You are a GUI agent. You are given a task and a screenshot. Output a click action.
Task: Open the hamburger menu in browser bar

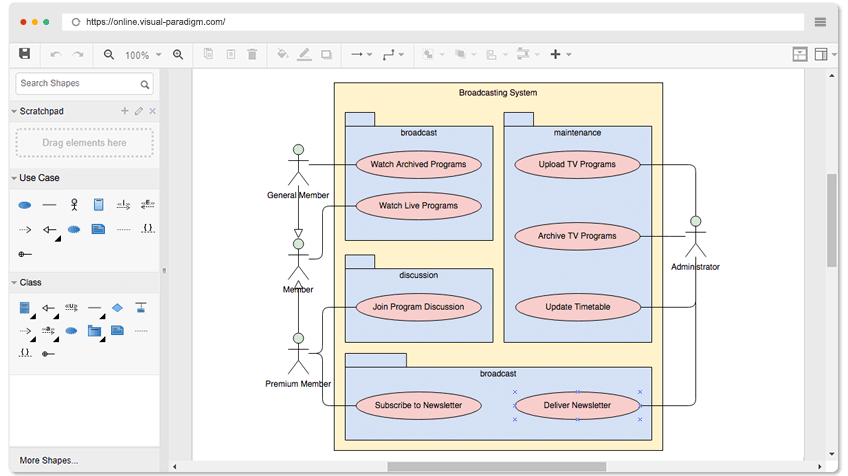(x=820, y=22)
